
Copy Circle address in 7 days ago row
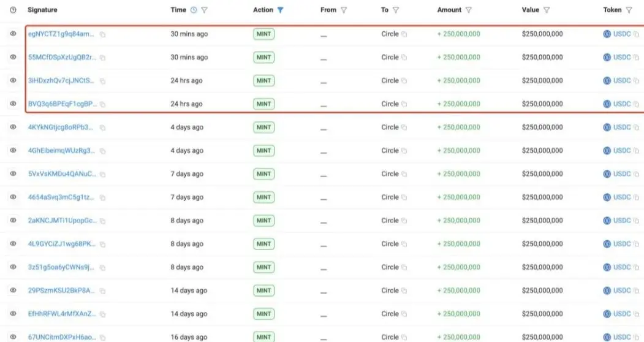pyautogui.click(x=404, y=174)
